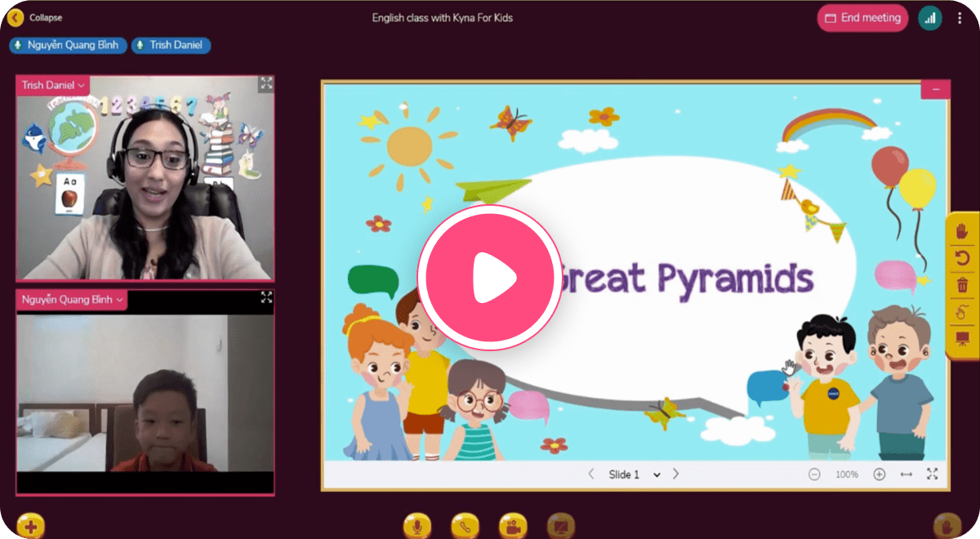Click the presentation board icon
The image size is (980, 539).
click(962, 338)
